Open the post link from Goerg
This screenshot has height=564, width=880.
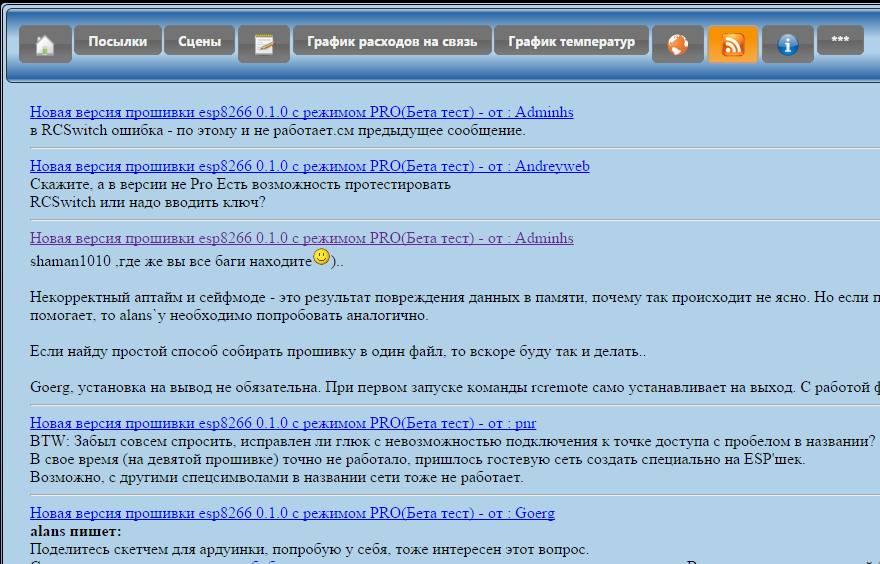(292, 513)
